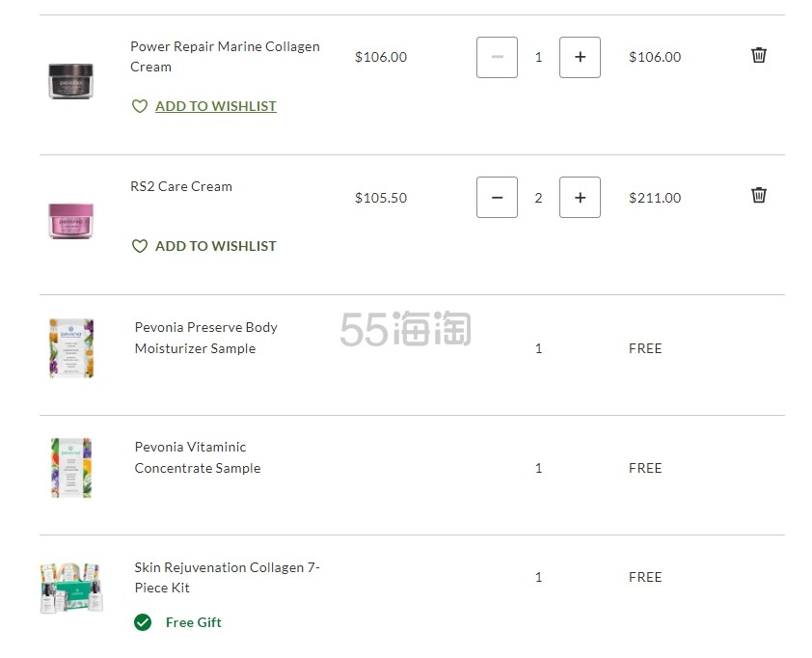Click the Power Repair Collagen Cream jar thumbnail

point(71,80)
